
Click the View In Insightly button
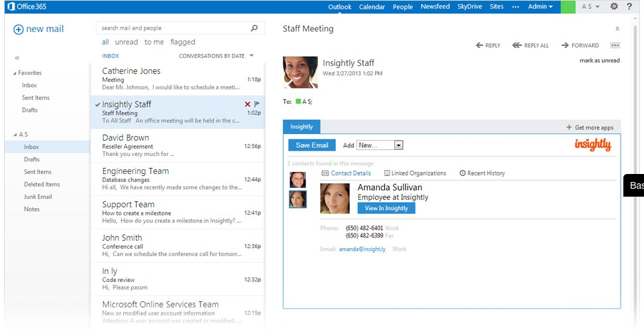tap(386, 209)
